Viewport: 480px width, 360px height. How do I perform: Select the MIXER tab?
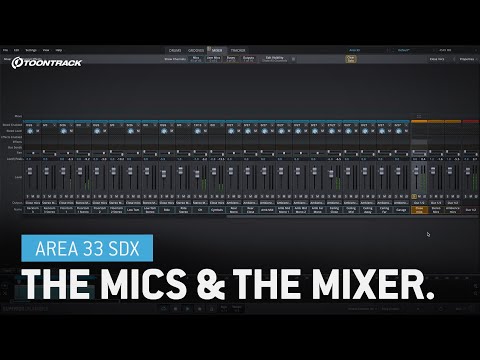(x=217, y=50)
